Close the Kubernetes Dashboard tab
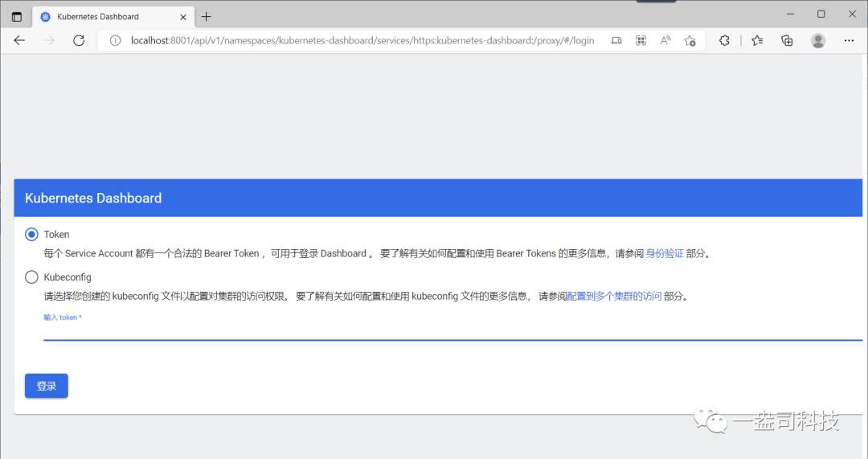Viewport: 868px width, 459px height. click(183, 17)
